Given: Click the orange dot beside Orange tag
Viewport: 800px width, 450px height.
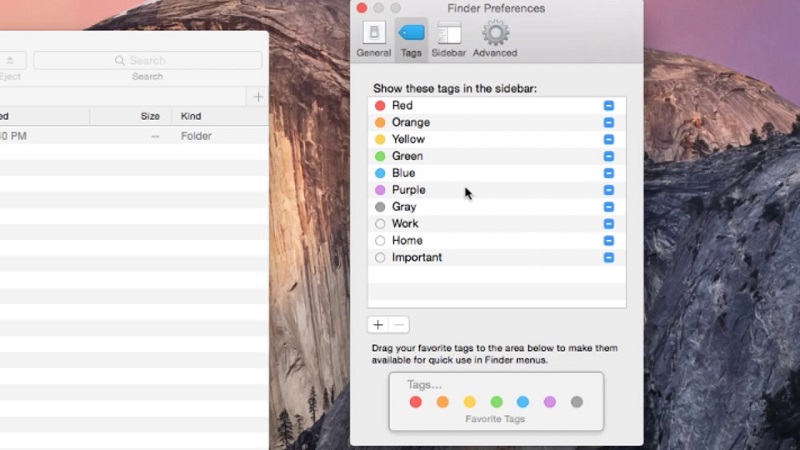Looking at the screenshot, I should coord(380,122).
